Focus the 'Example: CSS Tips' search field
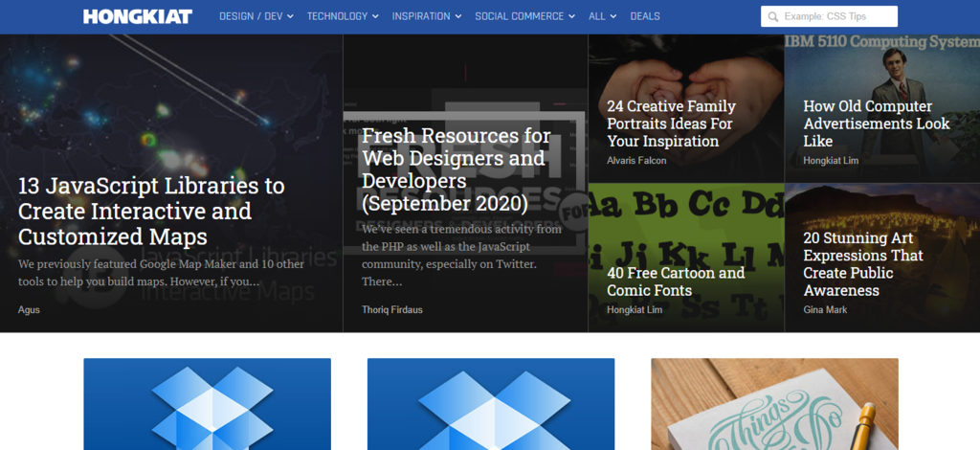This screenshot has width=980, height=450. tap(829, 16)
